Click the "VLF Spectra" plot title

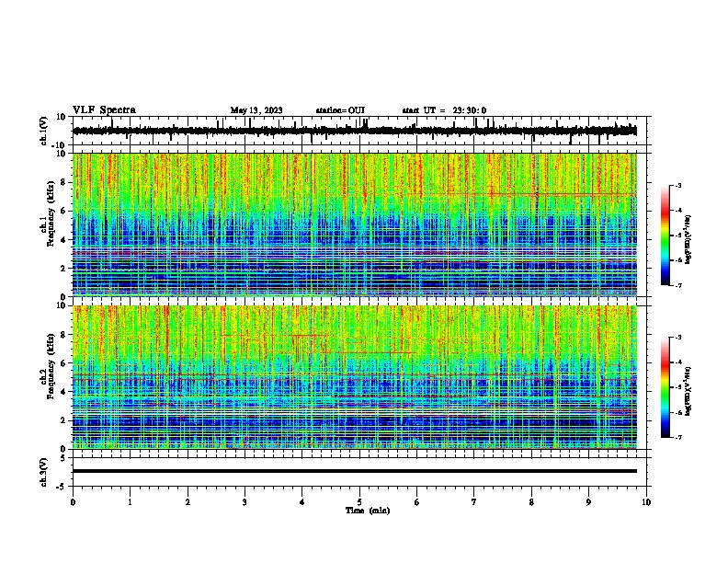104,110
